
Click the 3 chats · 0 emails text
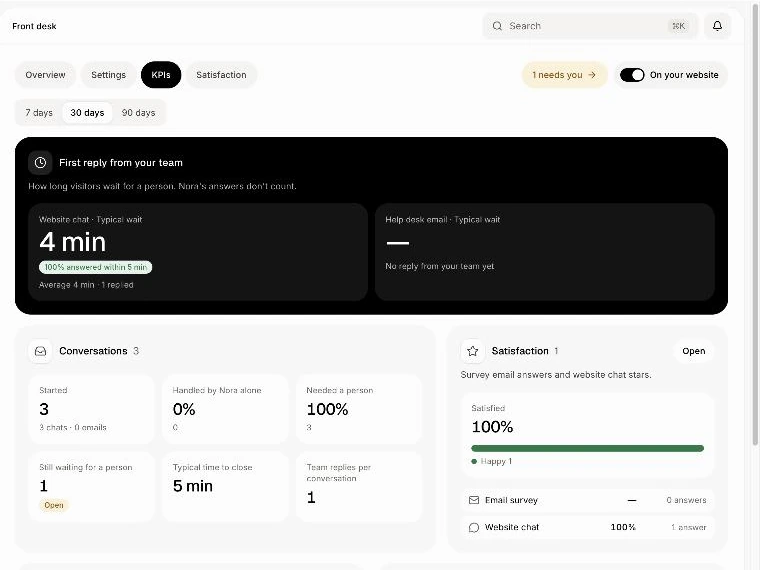coord(73,428)
